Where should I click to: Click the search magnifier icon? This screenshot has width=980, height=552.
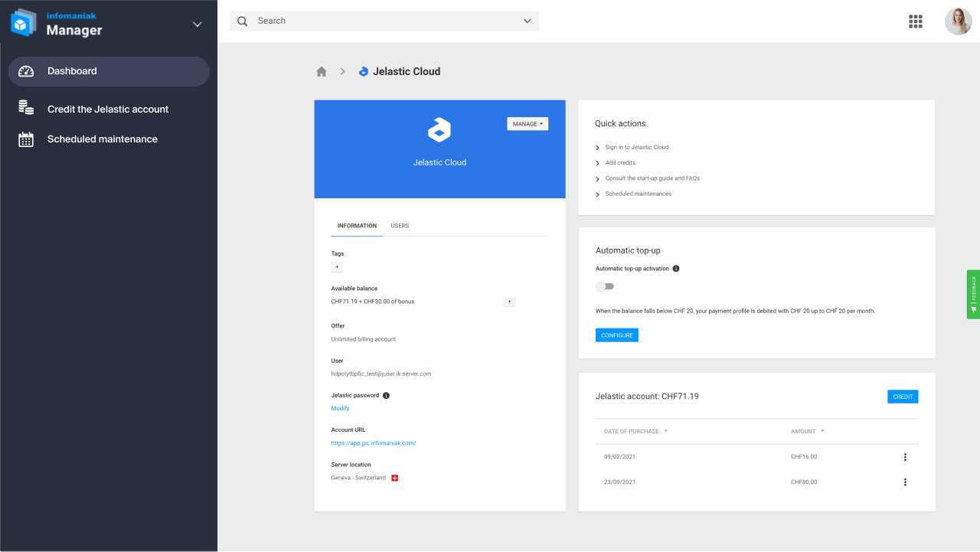click(x=242, y=21)
